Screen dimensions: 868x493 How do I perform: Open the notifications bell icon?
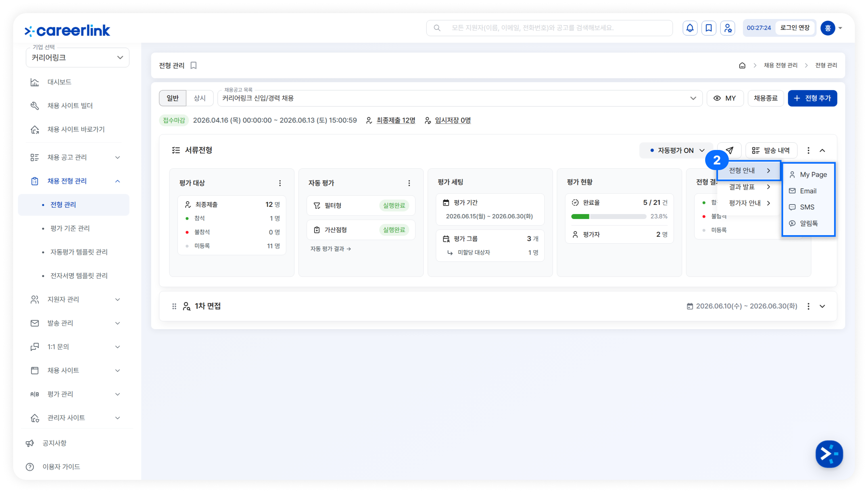click(690, 28)
